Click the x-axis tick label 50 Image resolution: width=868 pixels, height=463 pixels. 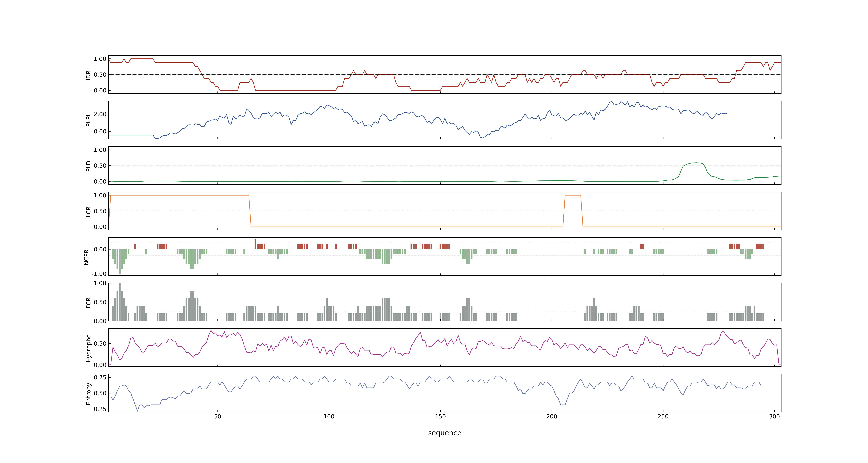point(218,416)
